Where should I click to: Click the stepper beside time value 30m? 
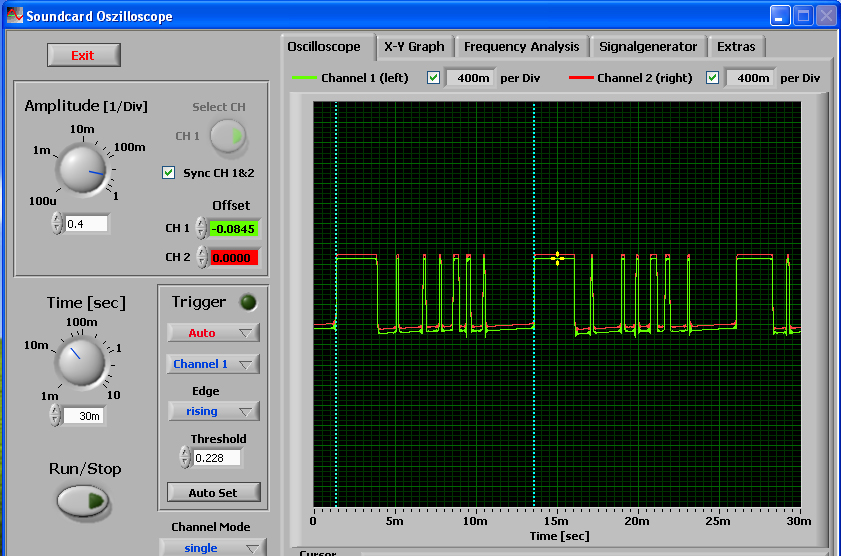point(55,416)
